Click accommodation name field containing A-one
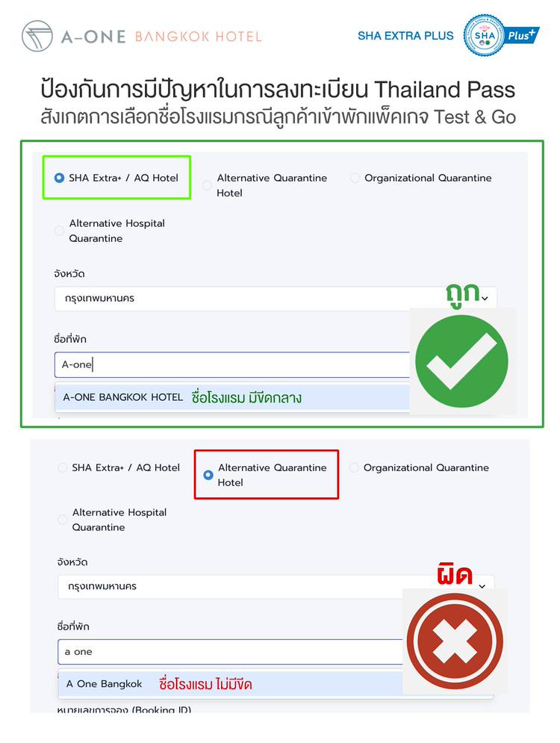This screenshot has height=743, width=560. 232,365
